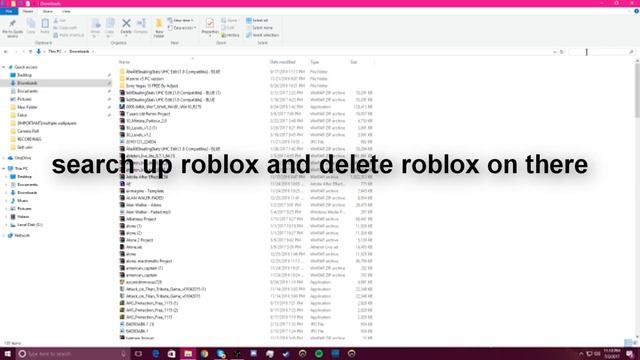640x360 pixels.
Task: Click the Copy button in the Clipboard group
Action: (x=31, y=27)
